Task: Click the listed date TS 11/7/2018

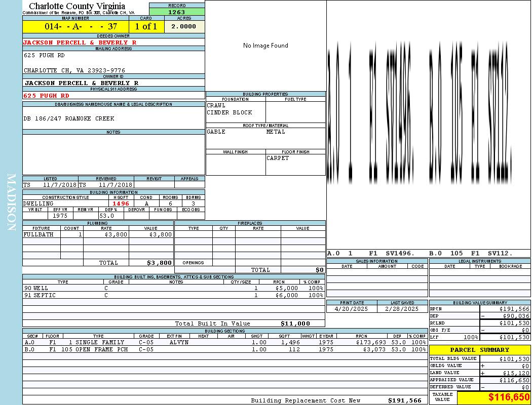Action: (50, 185)
